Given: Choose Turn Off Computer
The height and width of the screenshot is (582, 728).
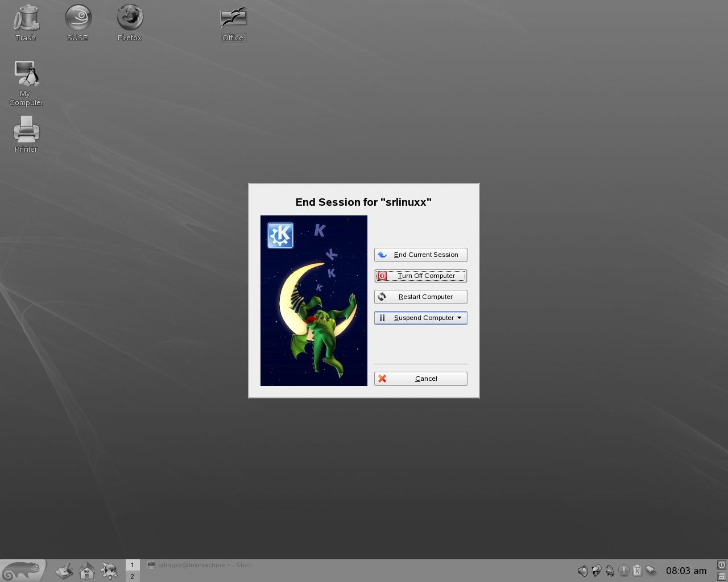Looking at the screenshot, I should [420, 276].
